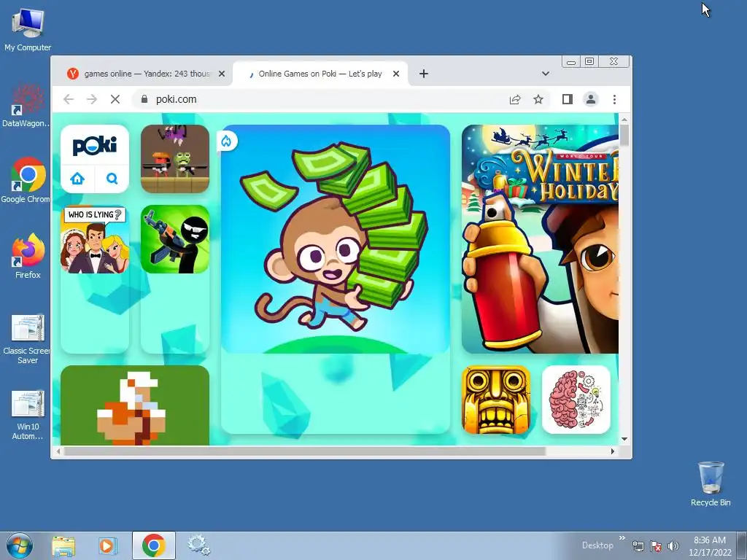Go back with Chrome's back arrow
The height and width of the screenshot is (560, 747).
pos(69,99)
